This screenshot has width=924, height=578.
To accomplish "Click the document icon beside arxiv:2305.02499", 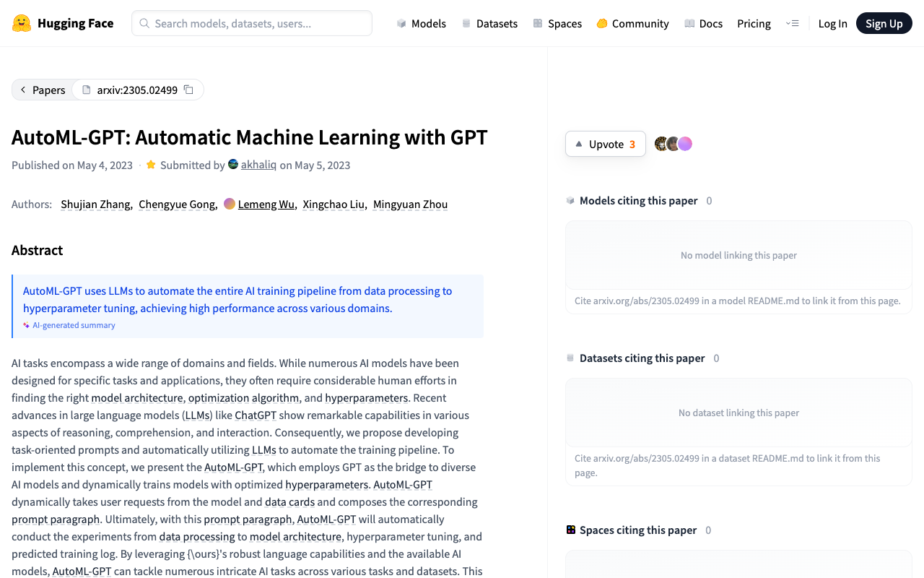I will pos(87,90).
